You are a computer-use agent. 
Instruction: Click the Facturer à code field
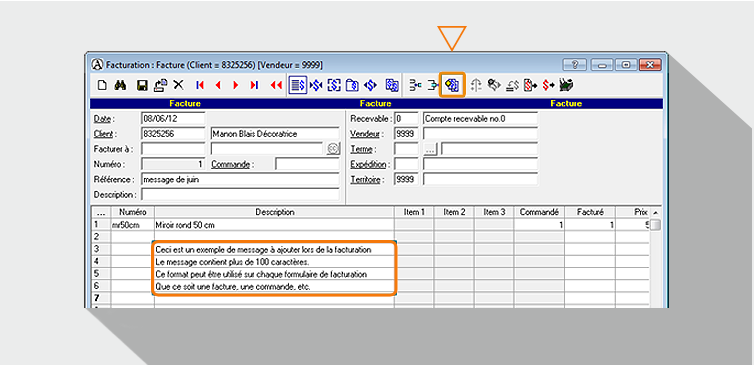tap(174, 149)
